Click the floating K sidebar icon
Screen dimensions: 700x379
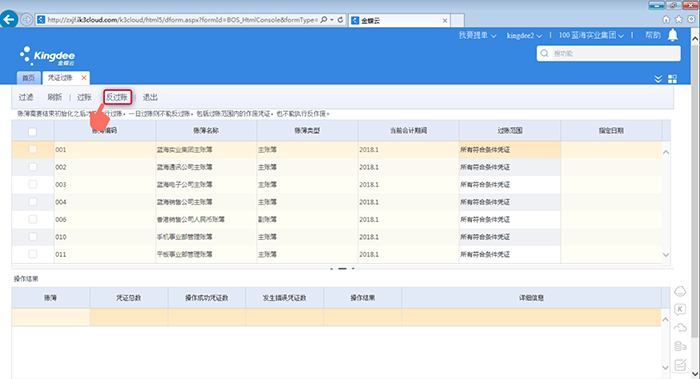coord(680,309)
